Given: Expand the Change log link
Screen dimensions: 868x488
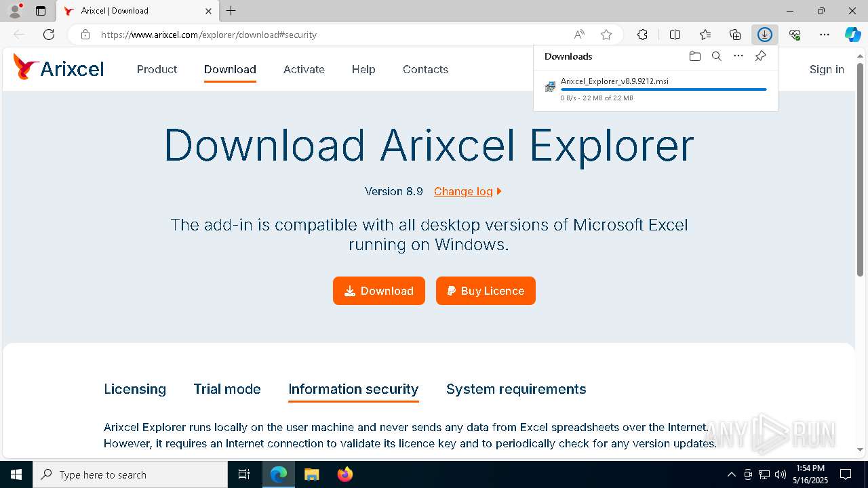Looking at the screenshot, I should [467, 191].
